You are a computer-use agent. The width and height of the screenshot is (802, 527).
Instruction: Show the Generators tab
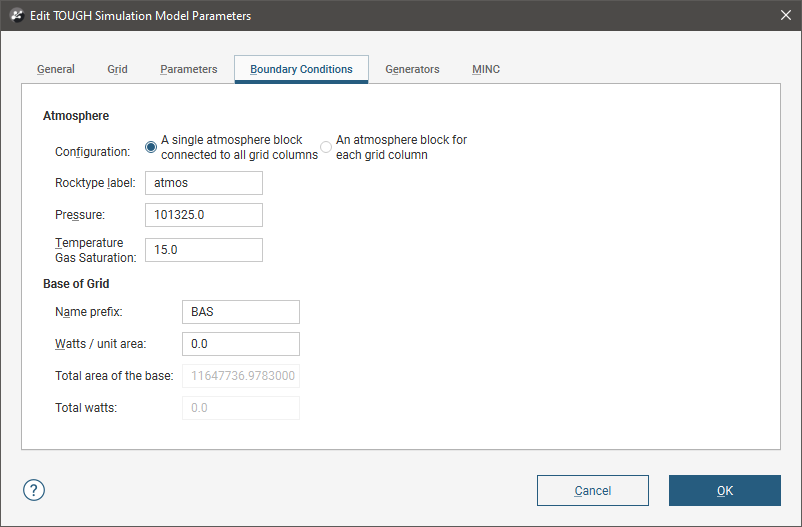412,69
